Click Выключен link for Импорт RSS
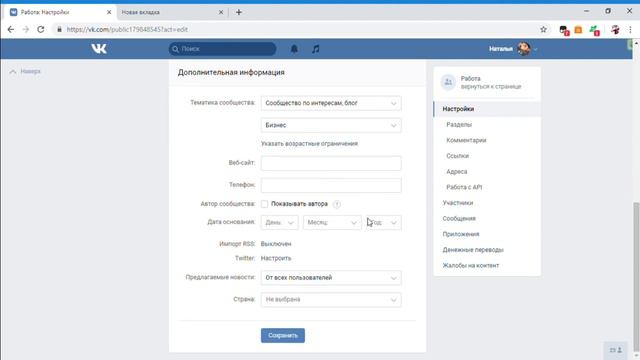Image resolution: width=640 pixels, height=360 pixels. pos(276,244)
